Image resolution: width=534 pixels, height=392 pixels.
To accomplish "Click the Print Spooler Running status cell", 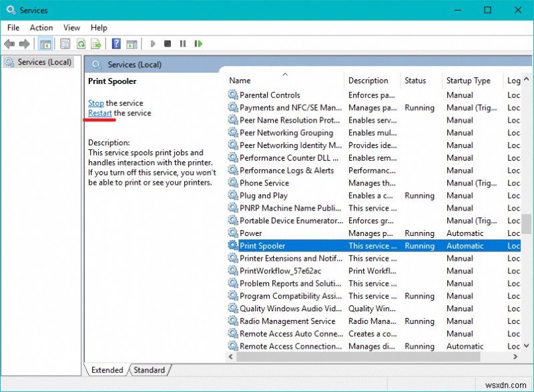I will pyautogui.click(x=419, y=246).
